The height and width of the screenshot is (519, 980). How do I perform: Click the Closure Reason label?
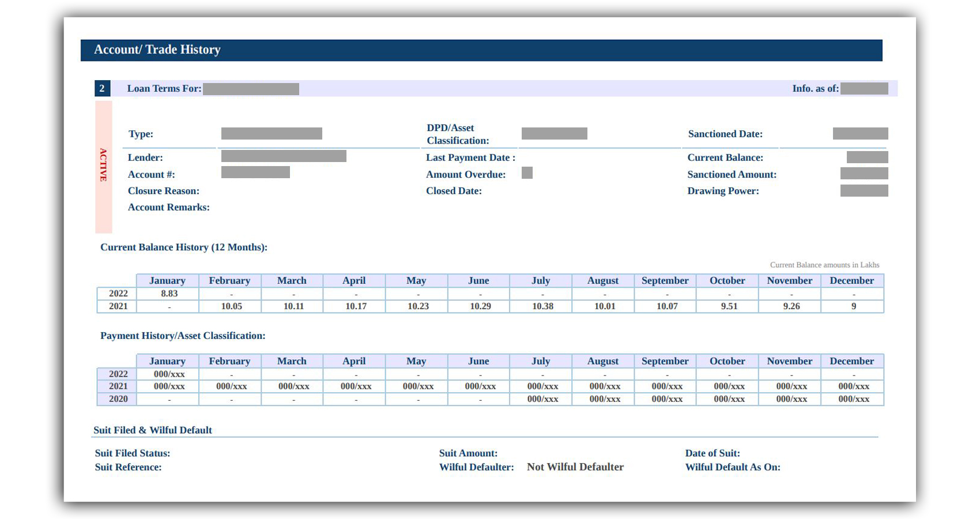(164, 191)
